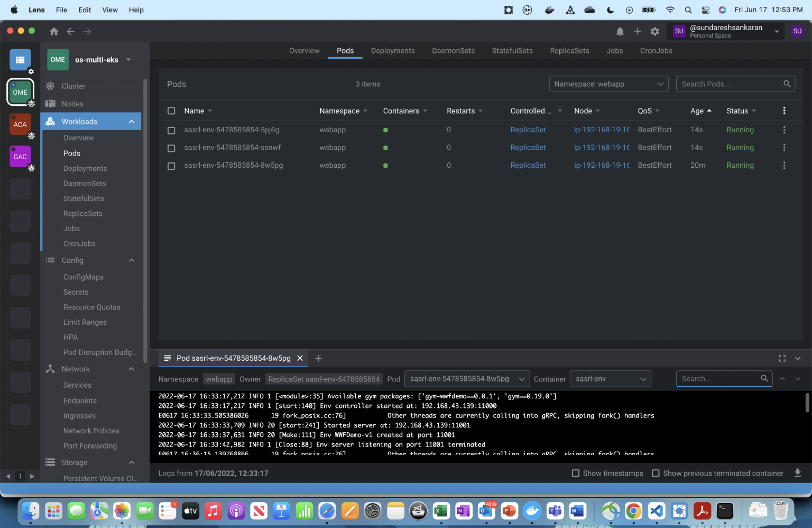
Task: Open the StatefulSets tab
Action: pyautogui.click(x=512, y=51)
